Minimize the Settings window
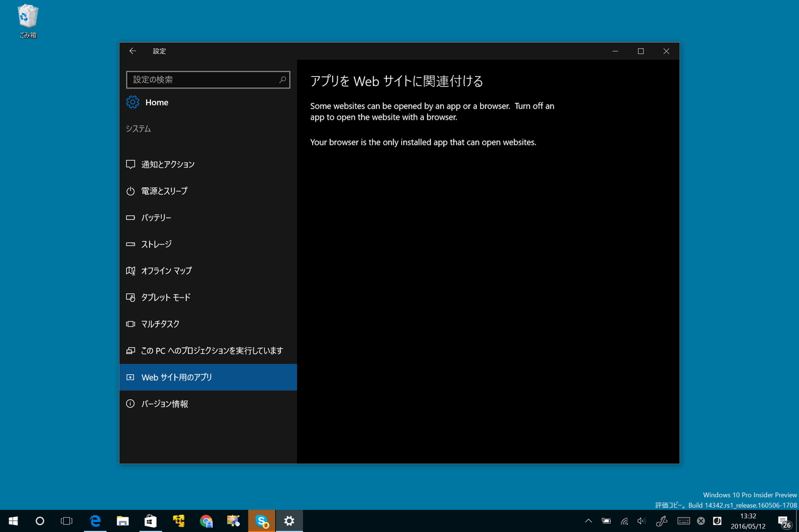 615,51
